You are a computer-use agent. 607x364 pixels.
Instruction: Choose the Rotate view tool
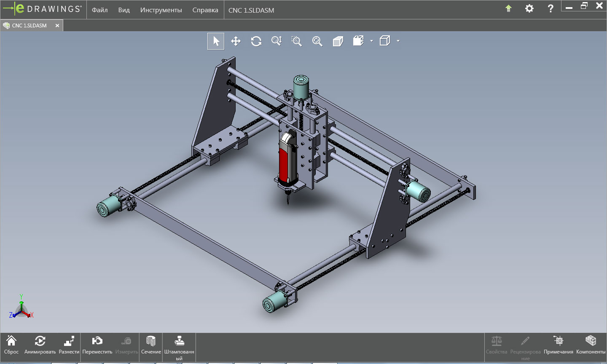[x=256, y=41]
